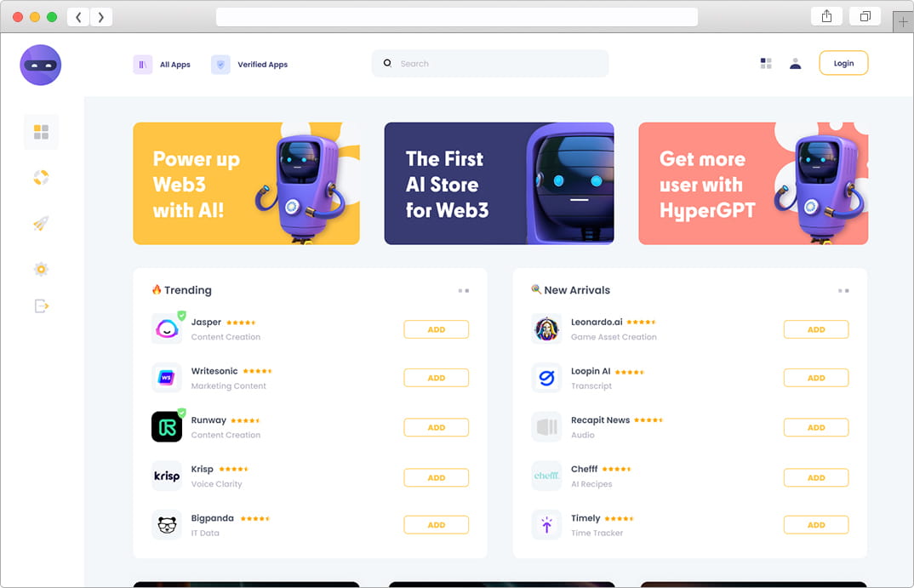Click the user profile icon in header
Image resolution: width=914 pixels, height=588 pixels.
point(795,64)
